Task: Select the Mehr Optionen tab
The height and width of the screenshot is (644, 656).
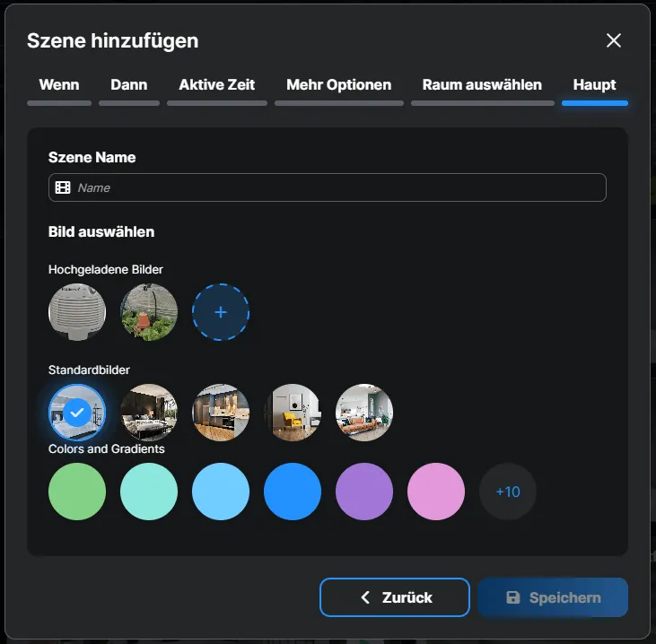Action: (x=338, y=85)
